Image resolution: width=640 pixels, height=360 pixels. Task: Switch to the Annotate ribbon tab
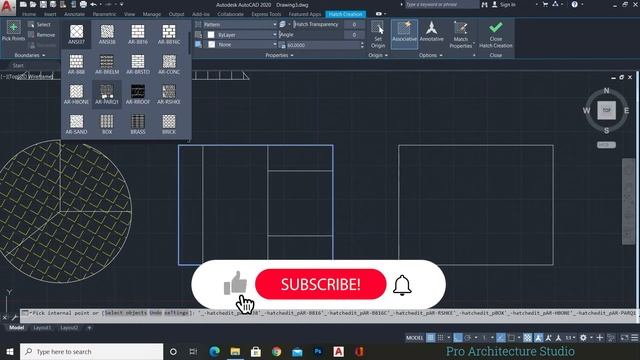[x=74, y=14]
